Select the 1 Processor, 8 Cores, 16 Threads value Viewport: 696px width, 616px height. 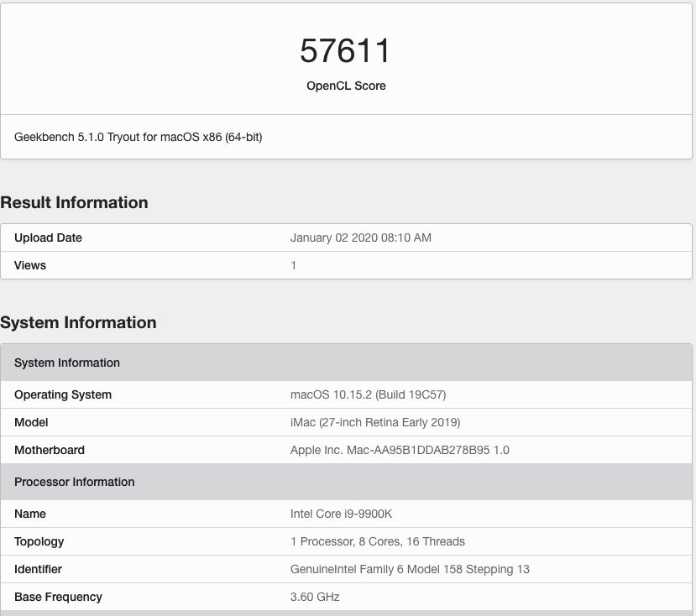378,541
